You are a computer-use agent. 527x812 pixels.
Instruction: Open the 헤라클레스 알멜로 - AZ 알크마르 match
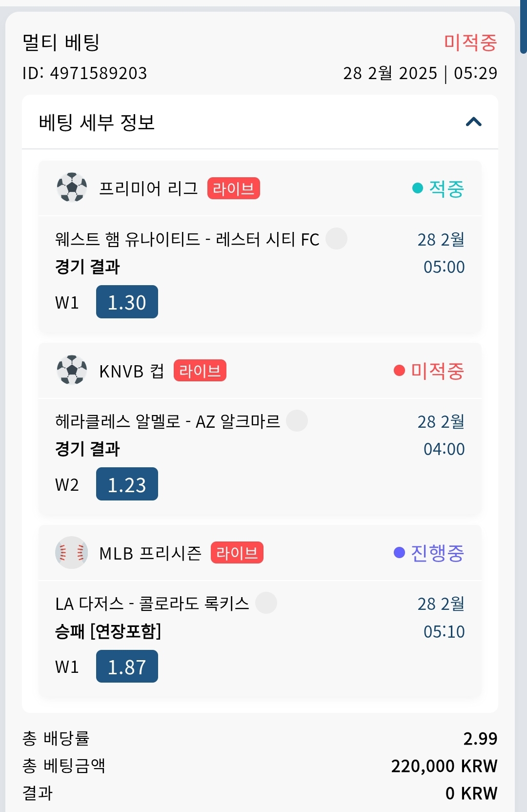click(167, 421)
